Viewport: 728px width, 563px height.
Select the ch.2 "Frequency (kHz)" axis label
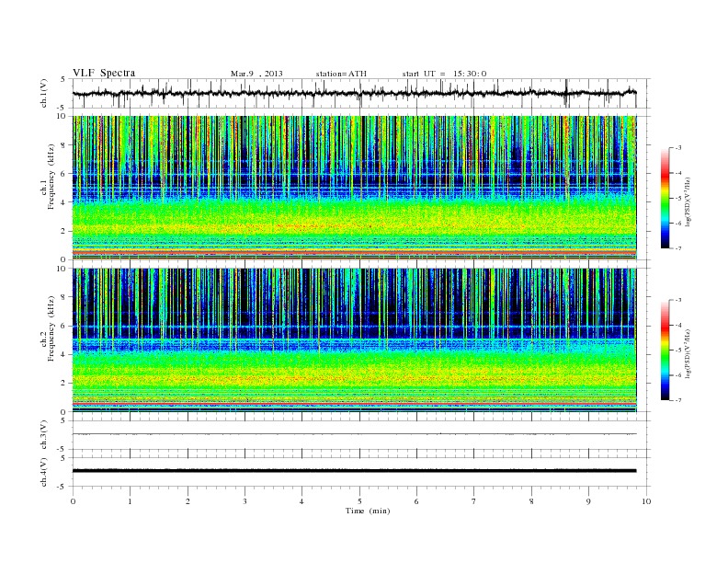point(51,327)
